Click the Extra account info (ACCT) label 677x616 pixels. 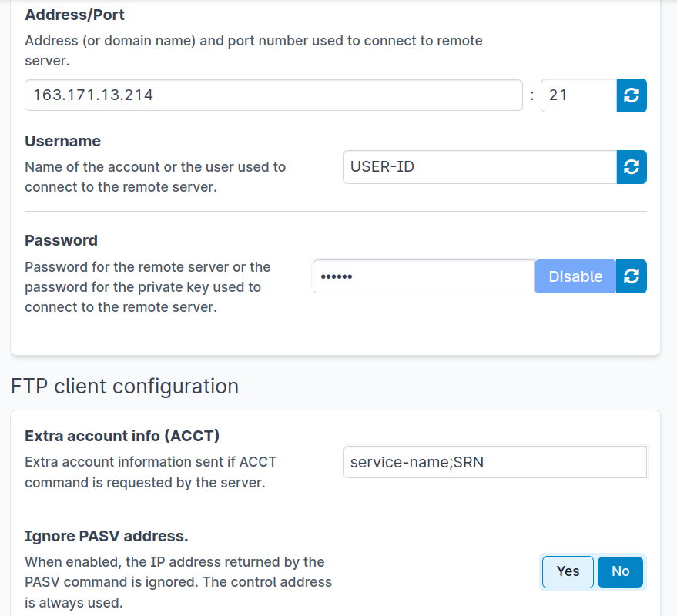(122, 436)
